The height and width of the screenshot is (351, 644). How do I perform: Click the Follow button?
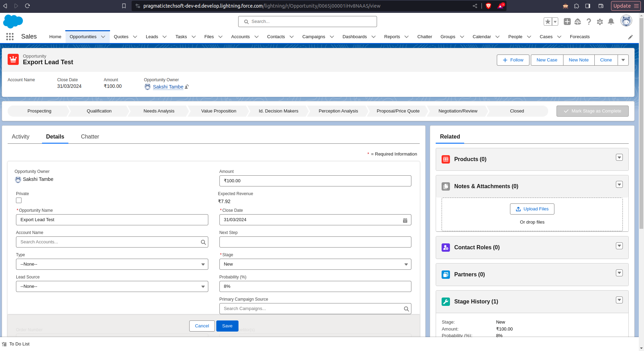point(513,60)
